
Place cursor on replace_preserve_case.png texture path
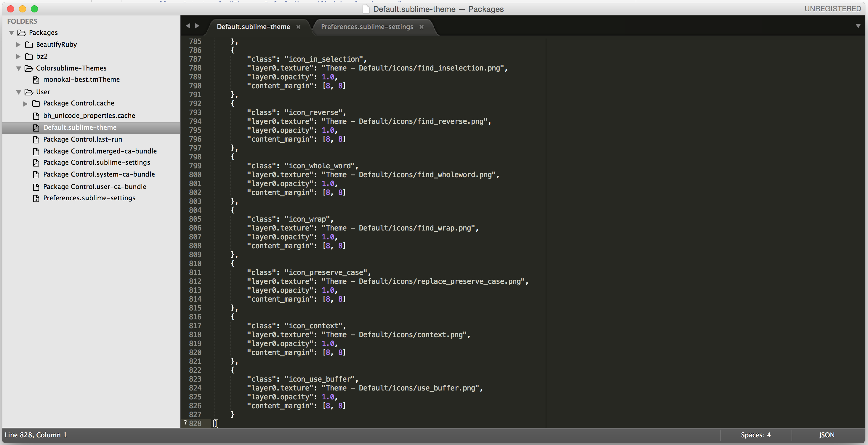tap(469, 282)
